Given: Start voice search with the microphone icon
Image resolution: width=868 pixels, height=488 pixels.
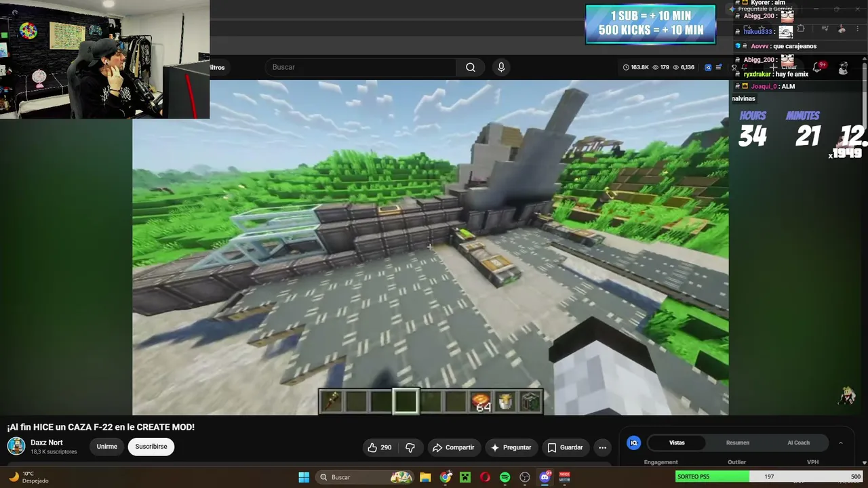Looking at the screenshot, I should pyautogui.click(x=501, y=67).
